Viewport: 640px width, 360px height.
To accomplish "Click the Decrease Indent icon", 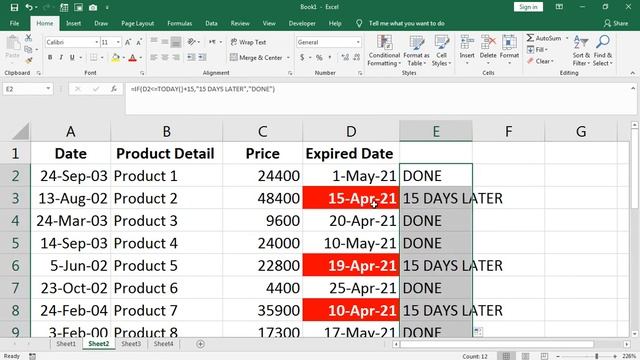I will coord(191,58).
